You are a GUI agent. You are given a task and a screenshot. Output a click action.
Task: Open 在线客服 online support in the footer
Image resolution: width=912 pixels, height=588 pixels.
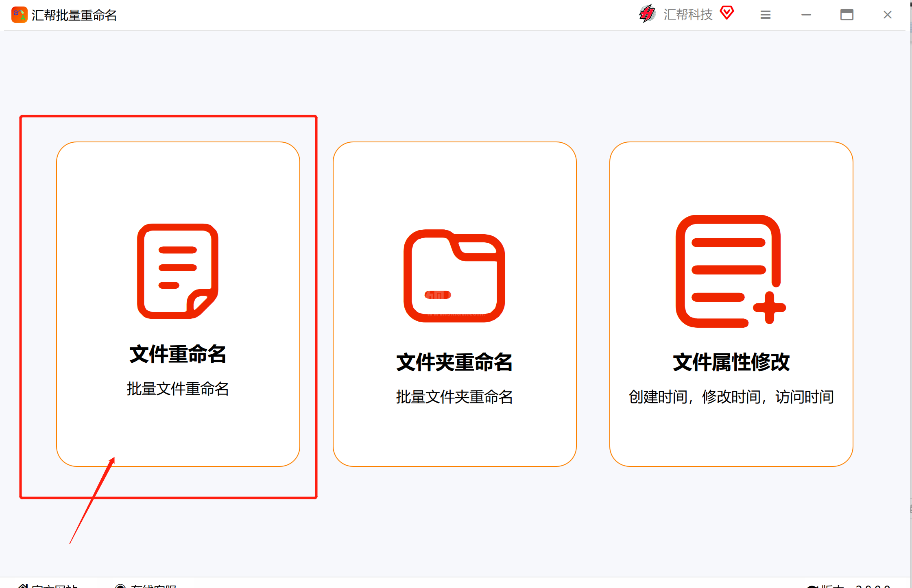tap(146, 586)
